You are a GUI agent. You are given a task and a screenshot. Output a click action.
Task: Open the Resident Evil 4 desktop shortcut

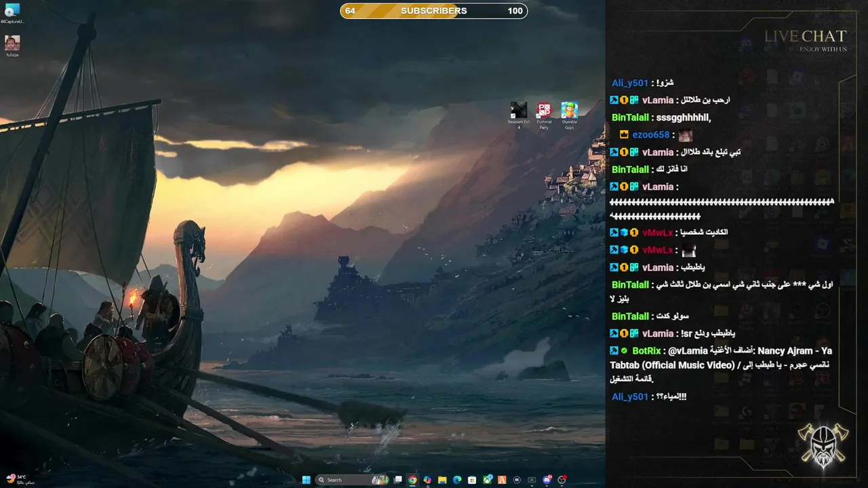point(519,115)
